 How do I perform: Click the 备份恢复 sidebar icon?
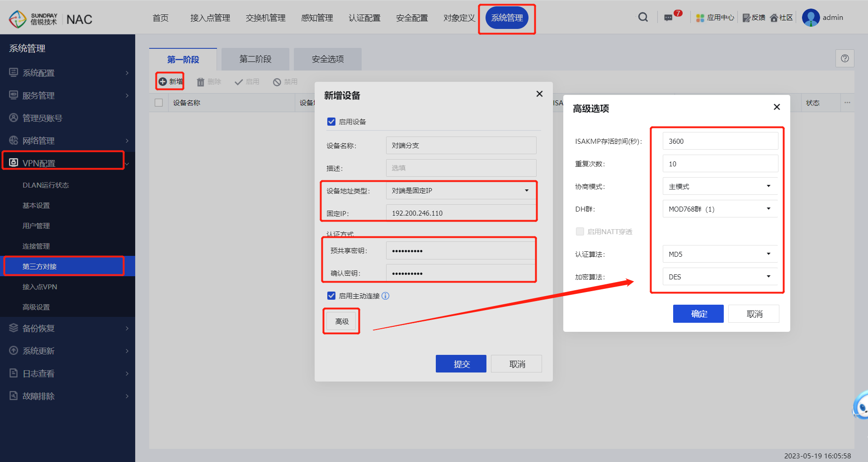tap(14, 328)
